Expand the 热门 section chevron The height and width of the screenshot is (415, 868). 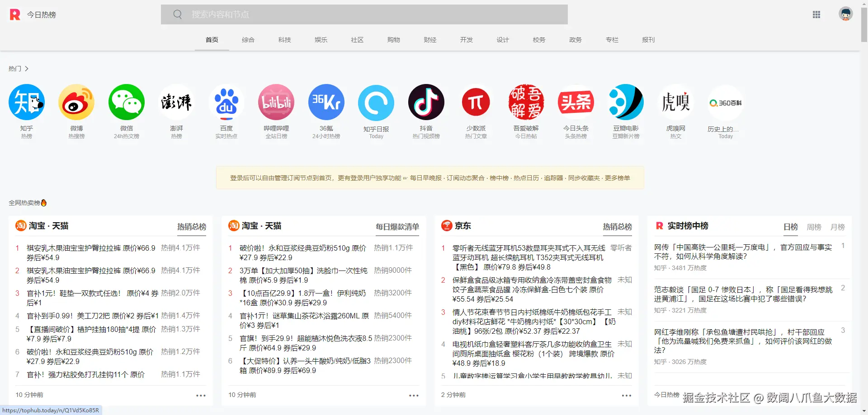[x=27, y=69]
